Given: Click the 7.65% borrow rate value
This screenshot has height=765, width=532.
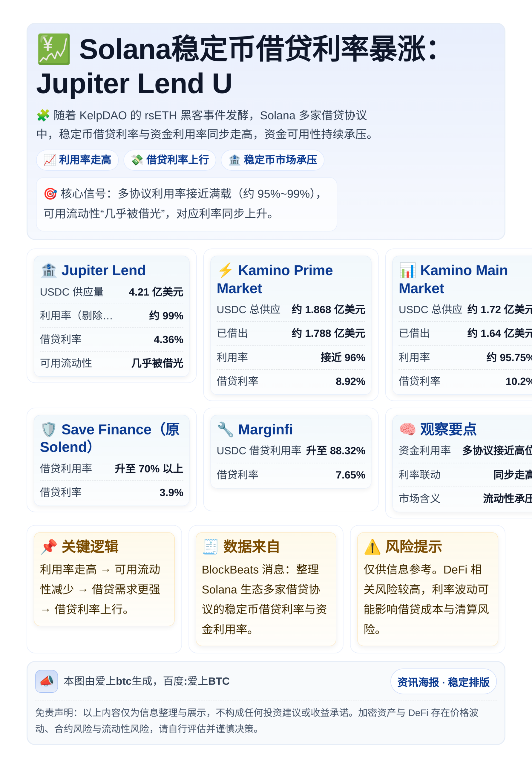Looking at the screenshot, I should click(x=350, y=475).
